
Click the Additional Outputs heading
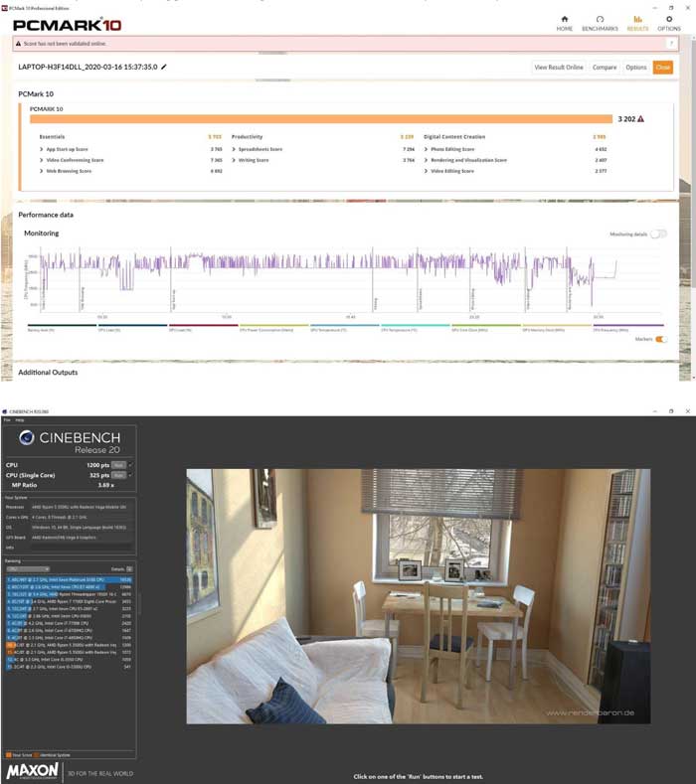48,373
